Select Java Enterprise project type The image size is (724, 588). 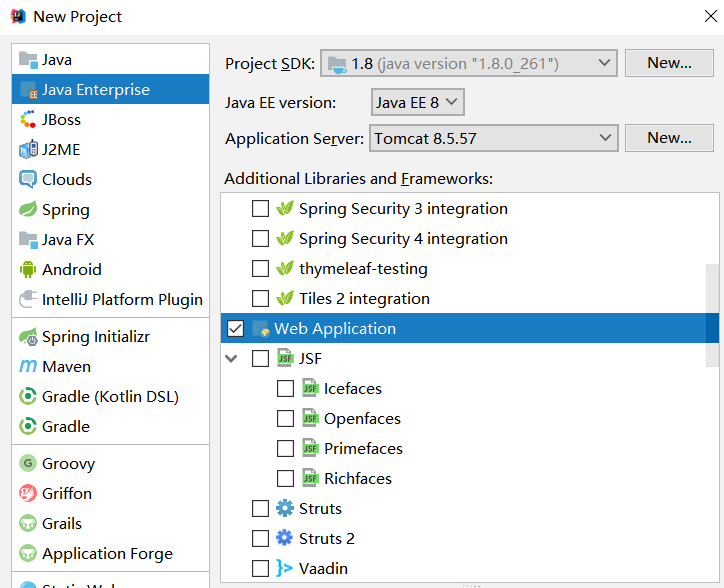(x=110, y=90)
